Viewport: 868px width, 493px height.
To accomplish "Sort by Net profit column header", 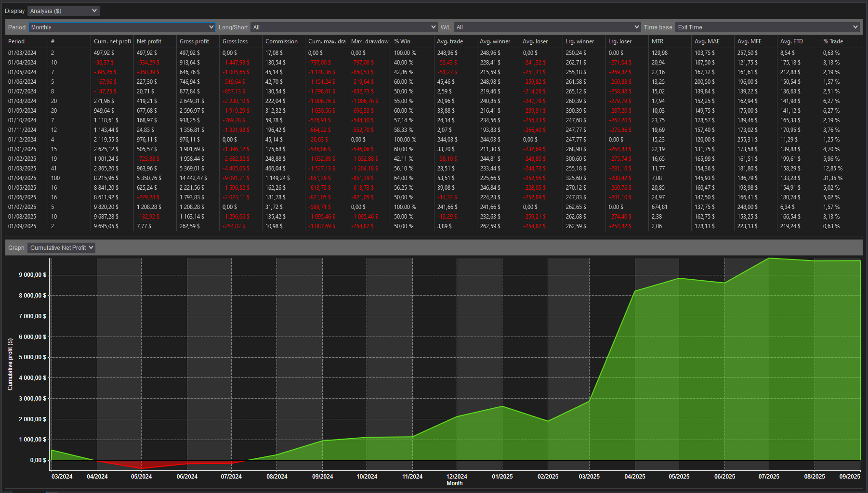I will [155, 41].
